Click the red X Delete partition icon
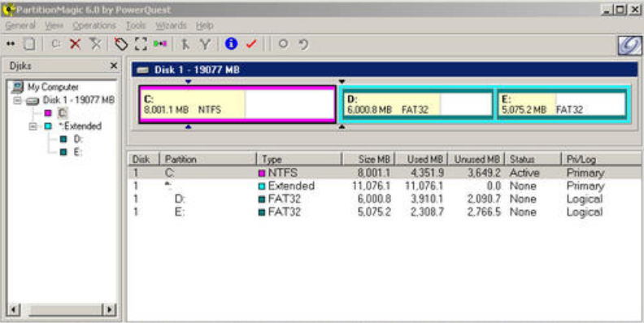 pos(75,44)
